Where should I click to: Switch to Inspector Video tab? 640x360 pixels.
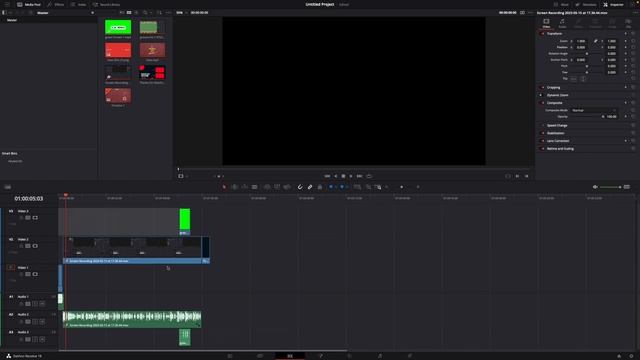(x=546, y=23)
